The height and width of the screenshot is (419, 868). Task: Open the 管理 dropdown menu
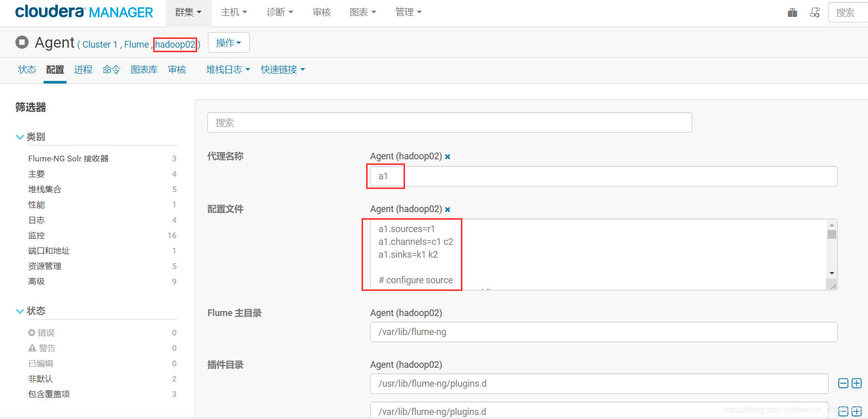click(408, 12)
